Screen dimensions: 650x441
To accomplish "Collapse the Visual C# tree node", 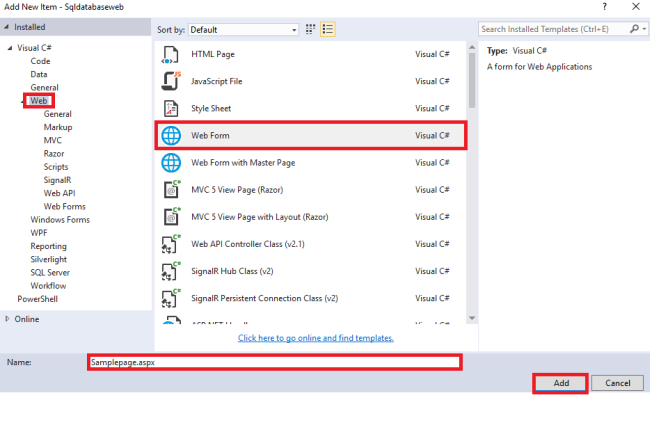I will (10, 48).
